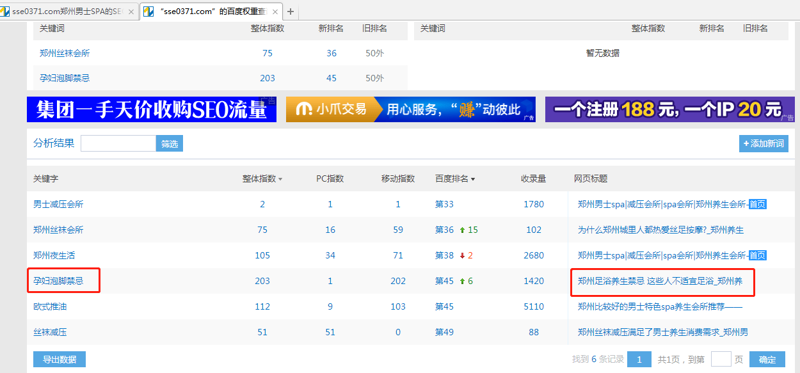
Task: Open keyword 郑州丝袜会所 in analysis results
Action: [58, 230]
